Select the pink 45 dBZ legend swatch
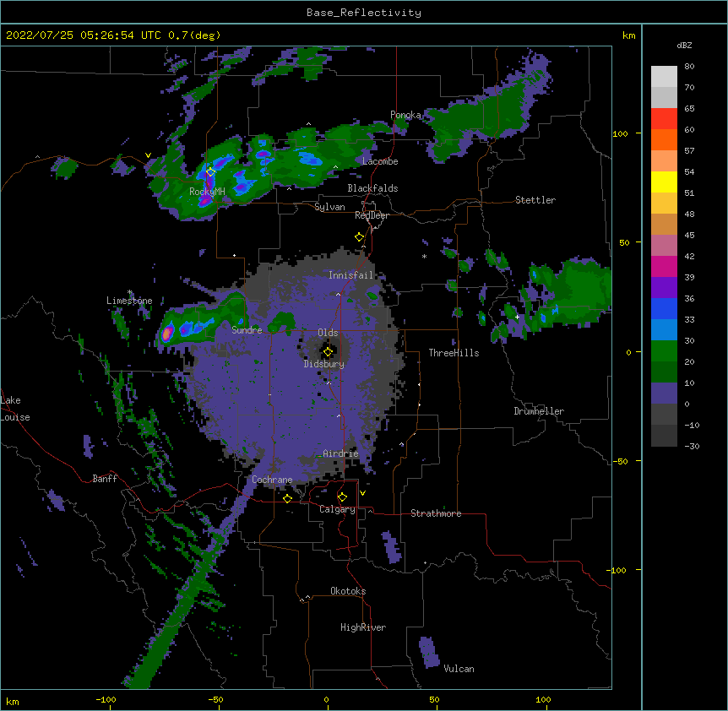 click(x=664, y=245)
